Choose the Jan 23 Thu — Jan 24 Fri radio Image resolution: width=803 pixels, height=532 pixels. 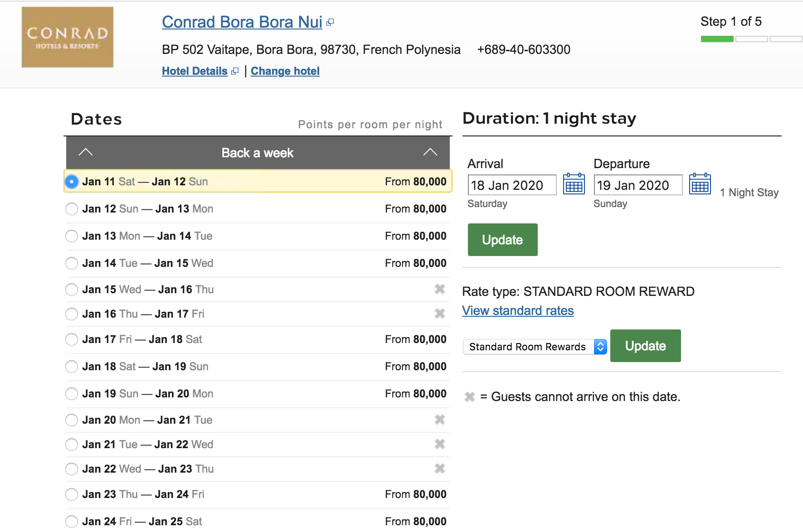(x=72, y=494)
